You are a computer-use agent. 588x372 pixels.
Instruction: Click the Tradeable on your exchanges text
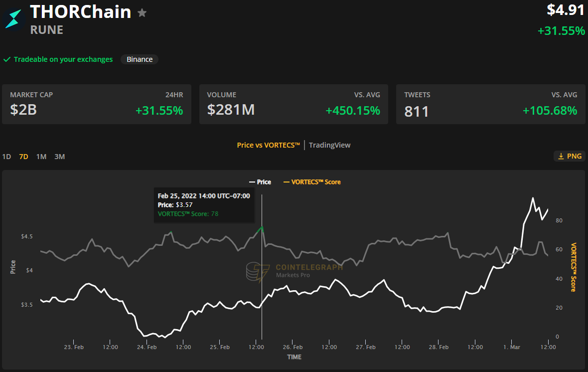tap(63, 59)
